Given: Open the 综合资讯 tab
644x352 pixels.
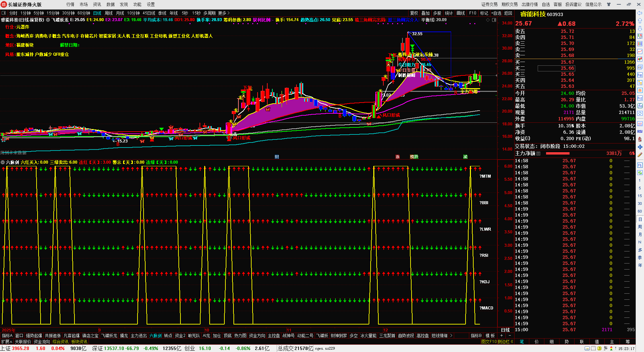Looking at the screenshot, I should click(60, 342).
